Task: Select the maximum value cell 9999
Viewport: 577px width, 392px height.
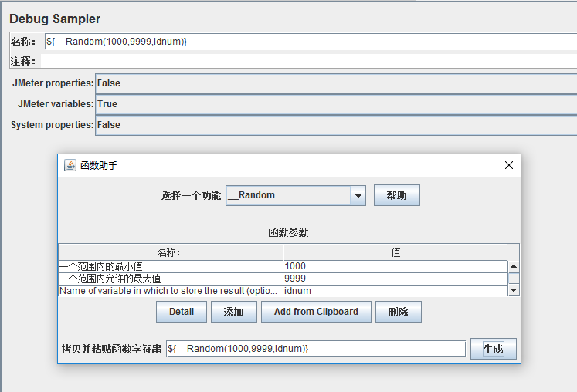Action: [x=395, y=279]
